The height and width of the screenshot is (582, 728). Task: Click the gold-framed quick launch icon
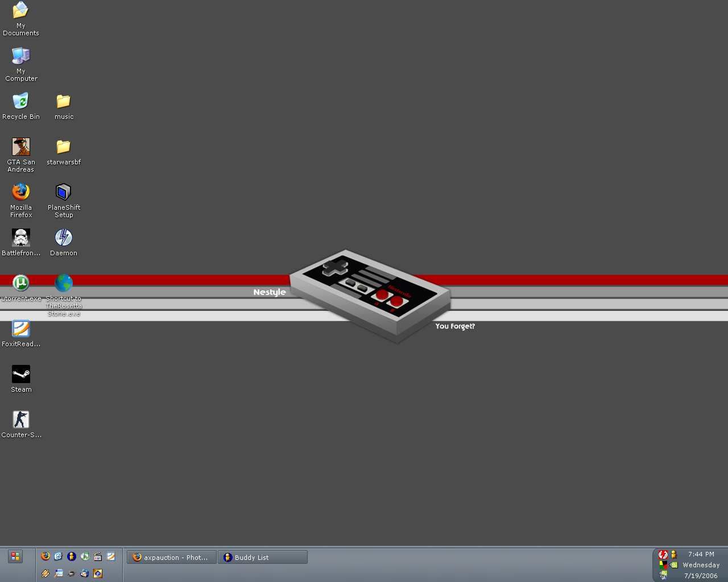pos(98,573)
